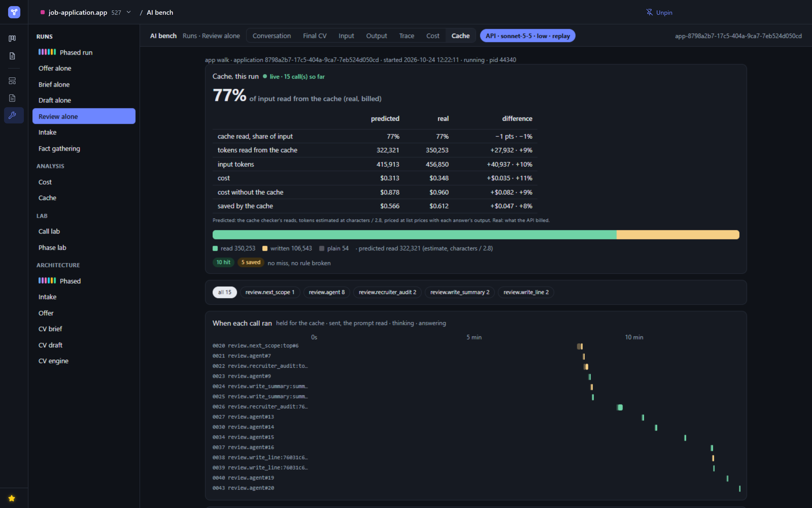Select the all 15 filter chip
This screenshot has width=812, height=508.
(225, 292)
